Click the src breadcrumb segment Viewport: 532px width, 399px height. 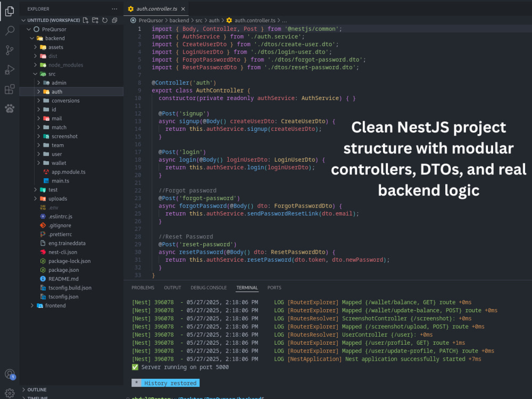point(199,20)
